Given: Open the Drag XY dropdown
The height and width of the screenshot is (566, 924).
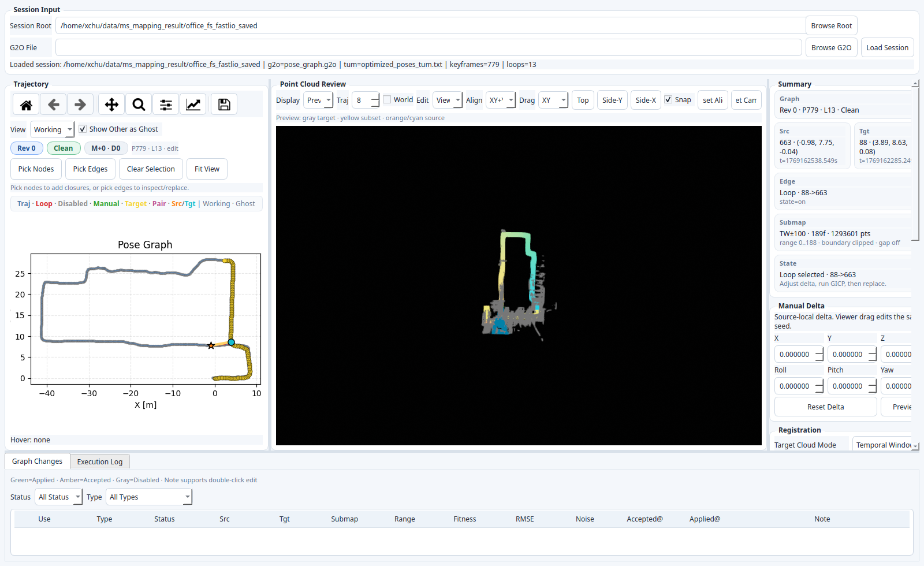Looking at the screenshot, I should [553, 100].
